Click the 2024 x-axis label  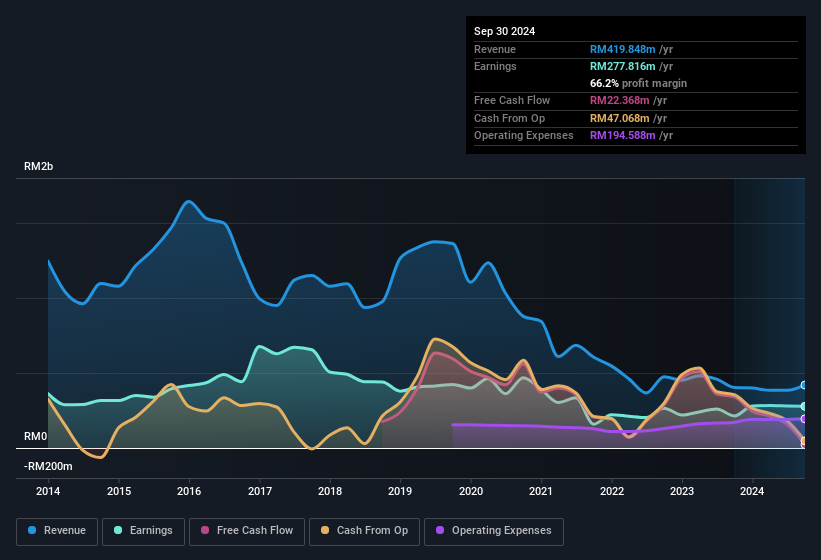752,491
